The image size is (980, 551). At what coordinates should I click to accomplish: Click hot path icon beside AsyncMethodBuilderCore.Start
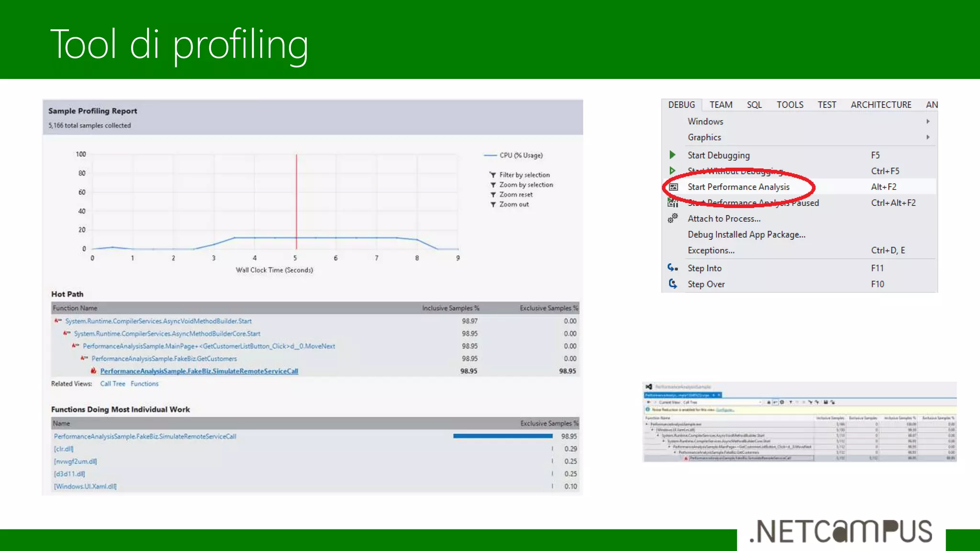click(67, 333)
